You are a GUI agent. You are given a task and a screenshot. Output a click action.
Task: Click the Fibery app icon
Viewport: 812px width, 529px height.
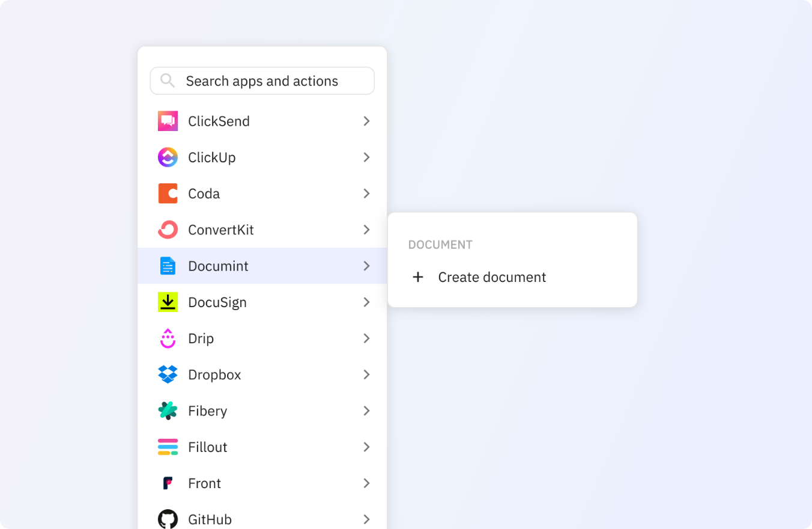[x=168, y=411]
